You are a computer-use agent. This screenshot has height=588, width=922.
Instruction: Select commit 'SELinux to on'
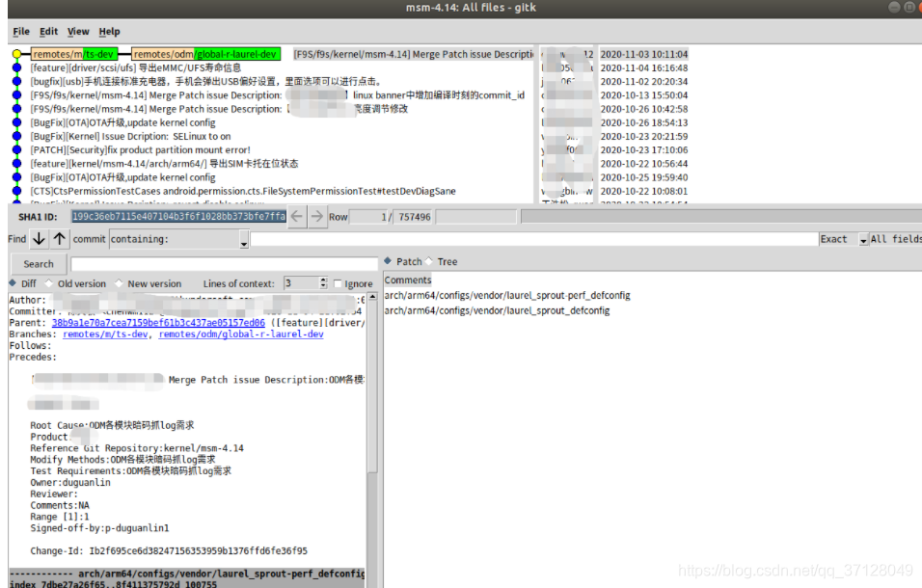[130, 136]
